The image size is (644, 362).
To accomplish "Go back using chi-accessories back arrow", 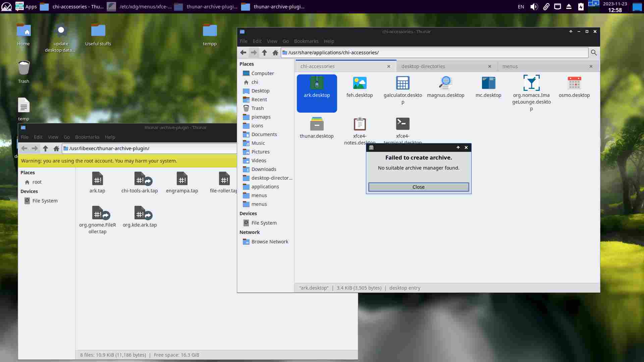I will pyautogui.click(x=243, y=53).
